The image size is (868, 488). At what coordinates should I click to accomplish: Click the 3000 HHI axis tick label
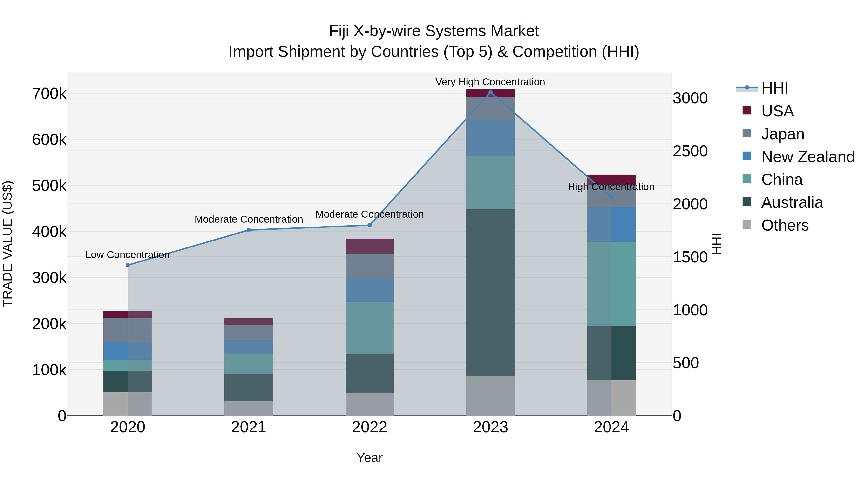pos(690,98)
